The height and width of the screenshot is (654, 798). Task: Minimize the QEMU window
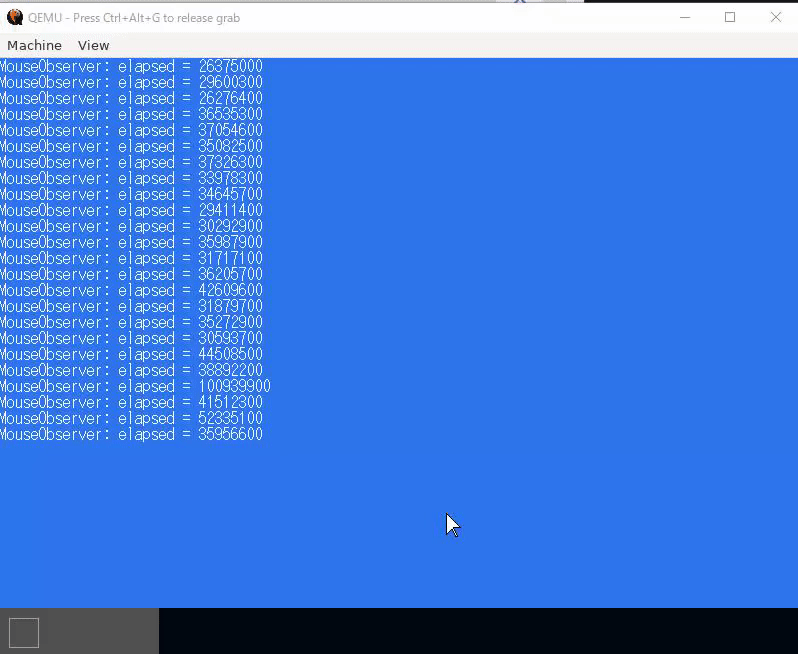[x=685, y=17]
